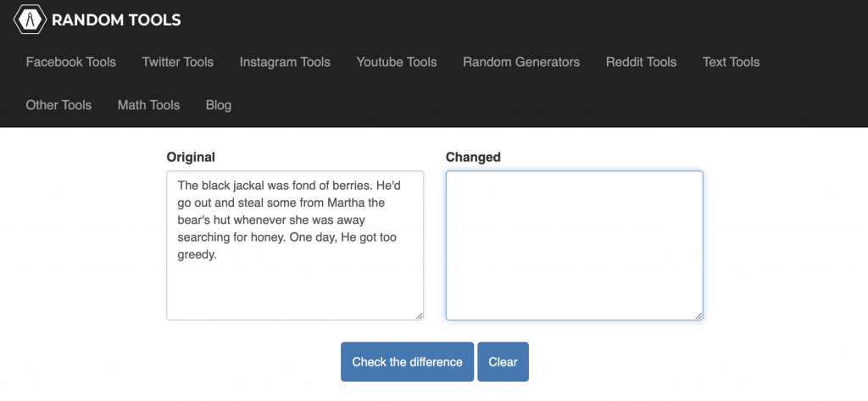The height and width of the screenshot is (401, 868).
Task: Open the Math Tools menu
Action: click(x=148, y=104)
